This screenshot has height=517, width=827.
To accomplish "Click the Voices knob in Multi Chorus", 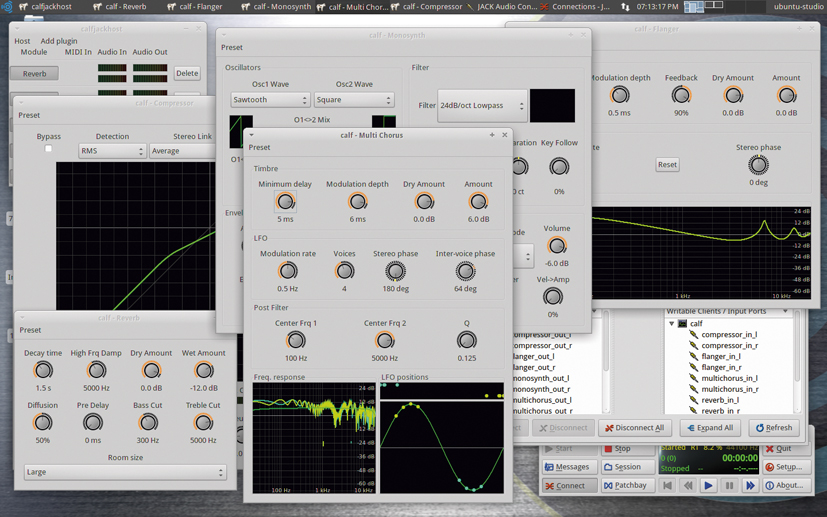I will click(x=344, y=271).
